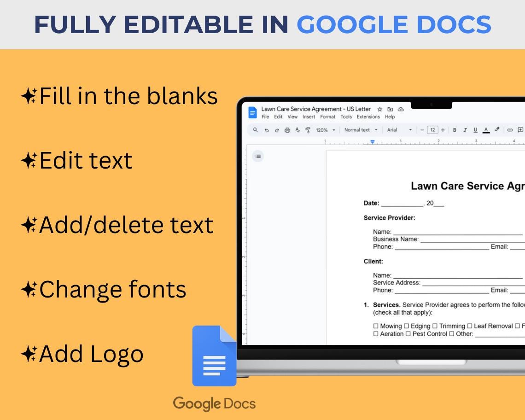Image resolution: width=525 pixels, height=420 pixels.
Task: Print the document
Action: [287, 130]
